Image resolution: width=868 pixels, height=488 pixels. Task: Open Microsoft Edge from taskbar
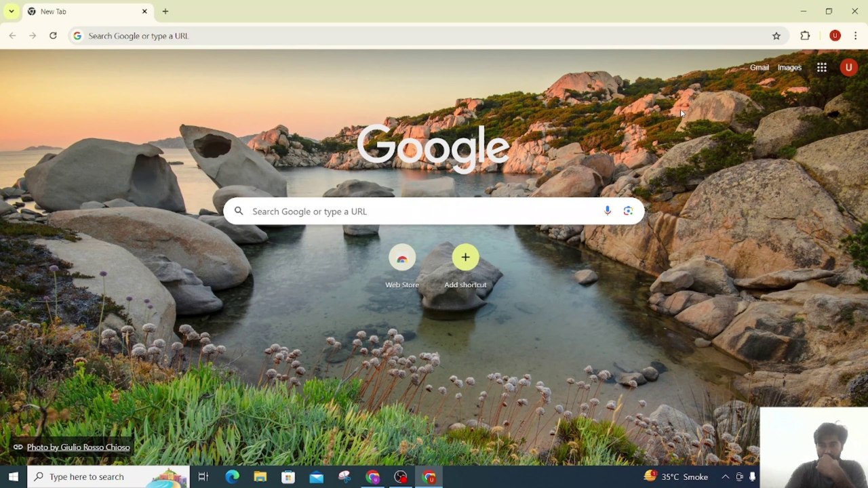(232, 477)
